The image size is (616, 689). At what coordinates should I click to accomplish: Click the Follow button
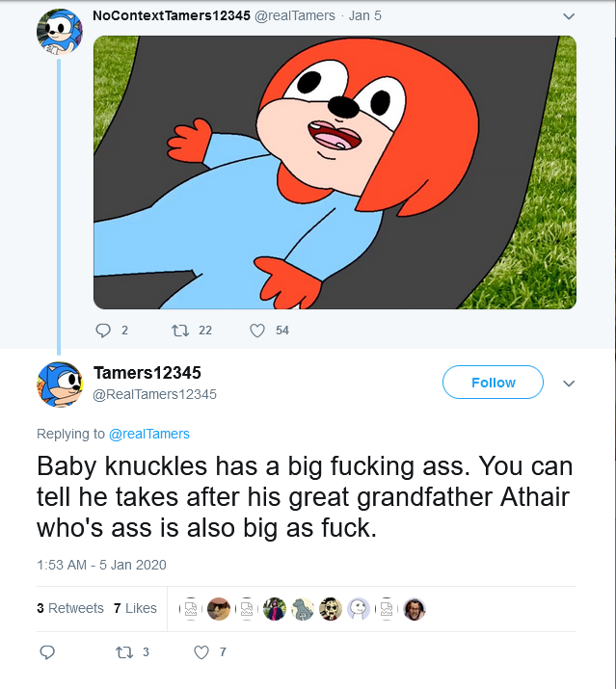coord(493,383)
